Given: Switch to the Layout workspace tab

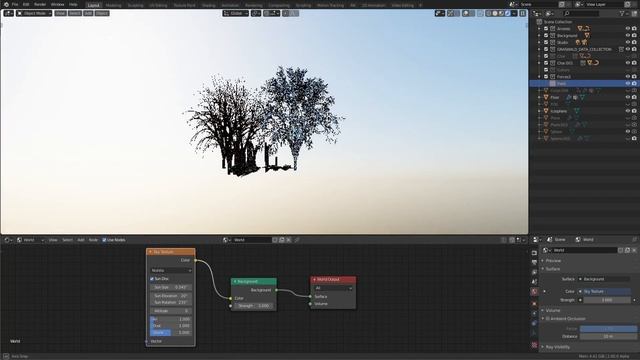Looking at the screenshot, I should point(93,5).
